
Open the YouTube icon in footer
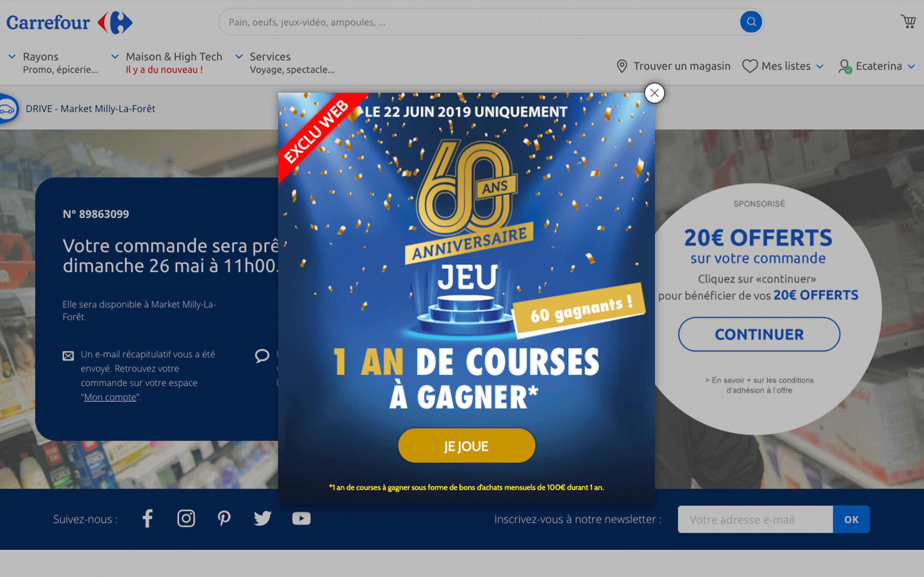pos(301,518)
